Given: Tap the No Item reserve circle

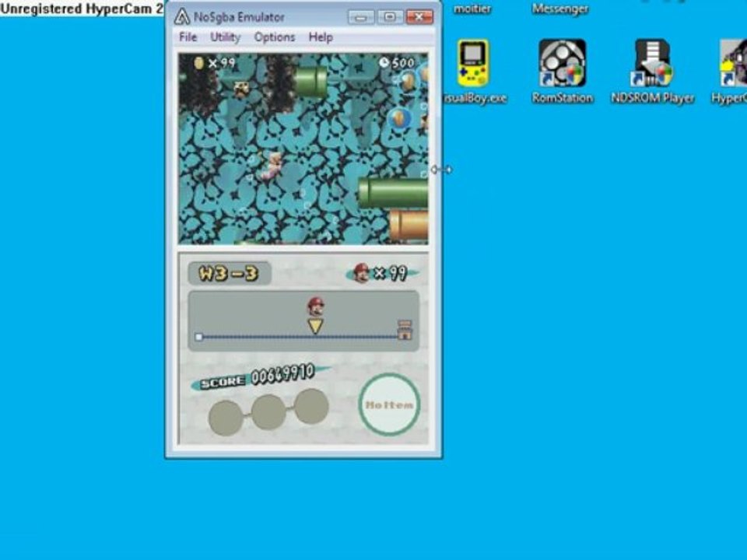Looking at the screenshot, I should click(x=389, y=404).
